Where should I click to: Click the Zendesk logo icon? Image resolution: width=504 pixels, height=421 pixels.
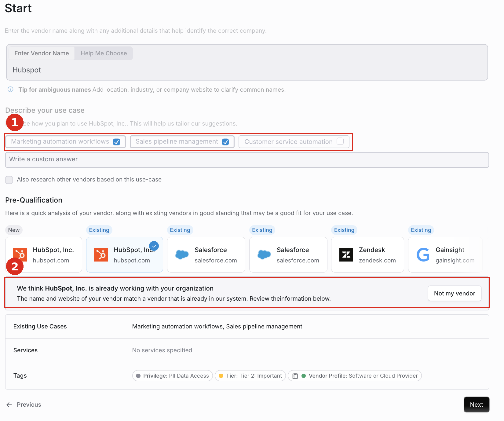tap(346, 254)
